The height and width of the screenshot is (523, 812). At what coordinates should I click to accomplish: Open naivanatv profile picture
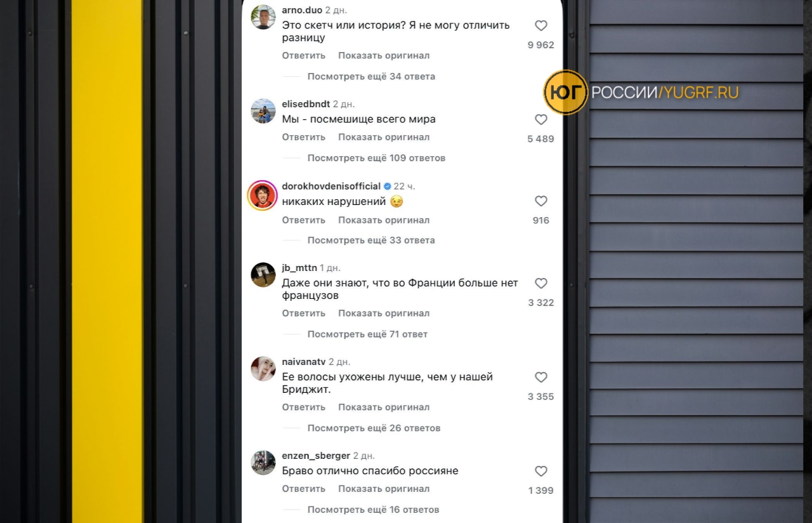click(263, 369)
